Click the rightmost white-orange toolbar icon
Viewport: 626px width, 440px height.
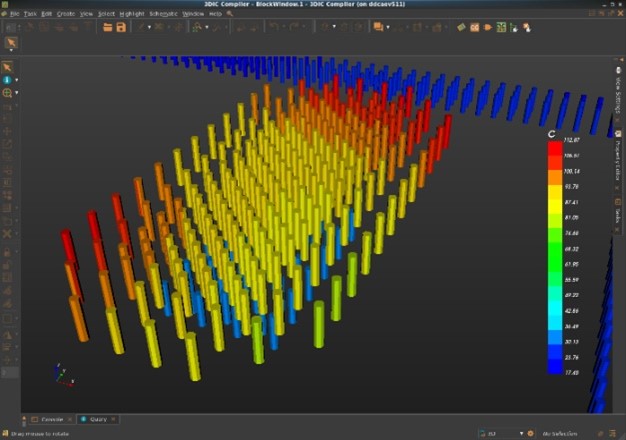pos(527,27)
